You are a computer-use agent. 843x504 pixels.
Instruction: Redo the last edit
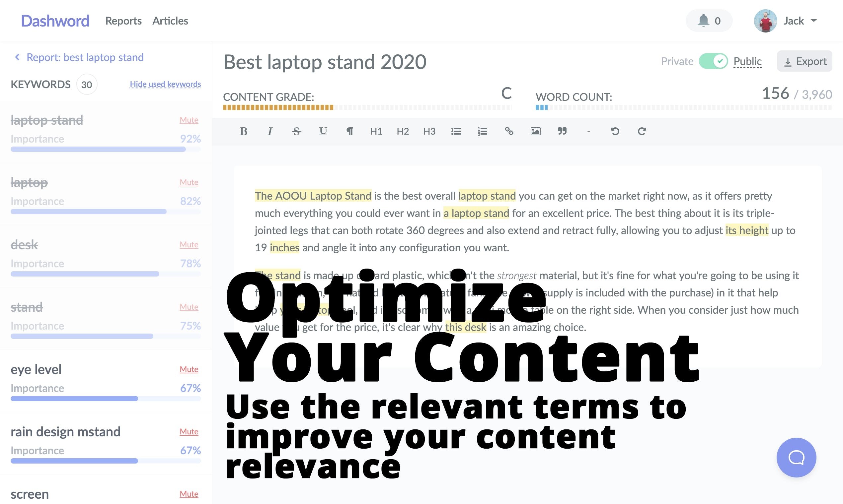(642, 131)
